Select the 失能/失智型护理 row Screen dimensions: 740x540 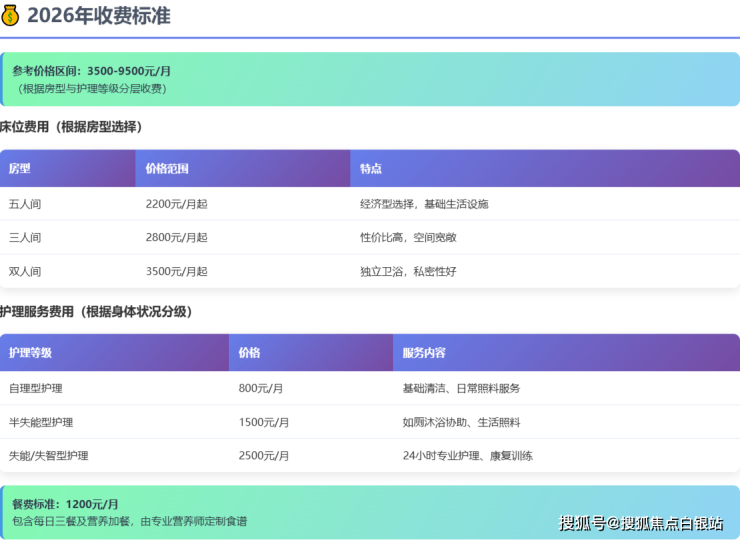point(48,456)
